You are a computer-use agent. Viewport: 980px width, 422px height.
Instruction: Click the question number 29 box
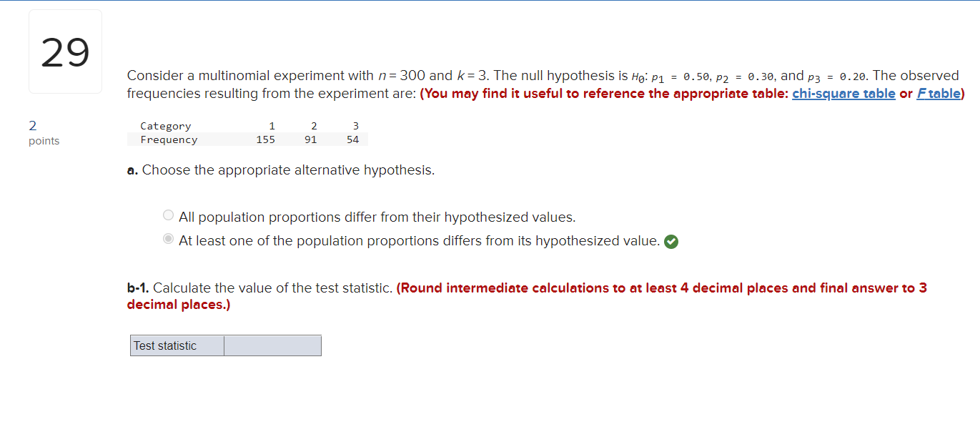(x=65, y=51)
